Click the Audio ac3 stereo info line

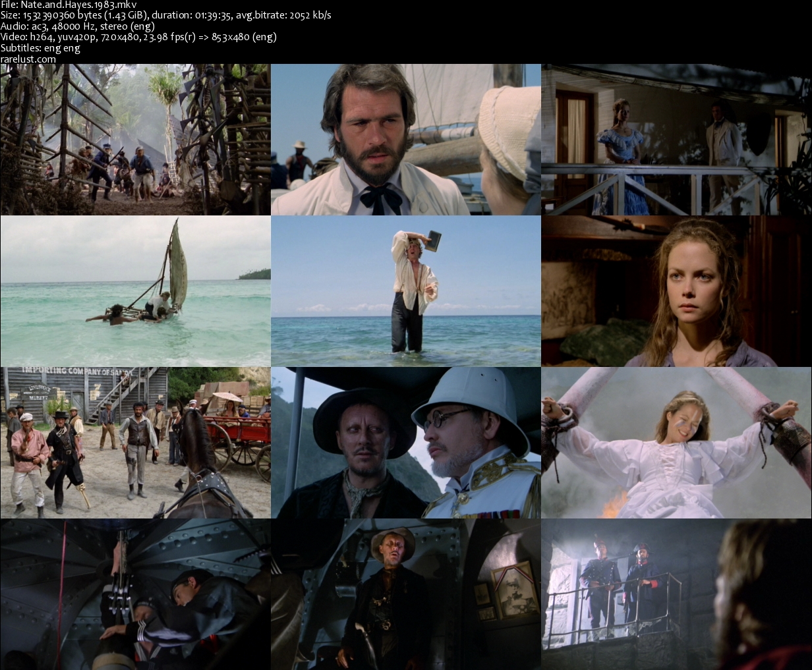(78, 26)
